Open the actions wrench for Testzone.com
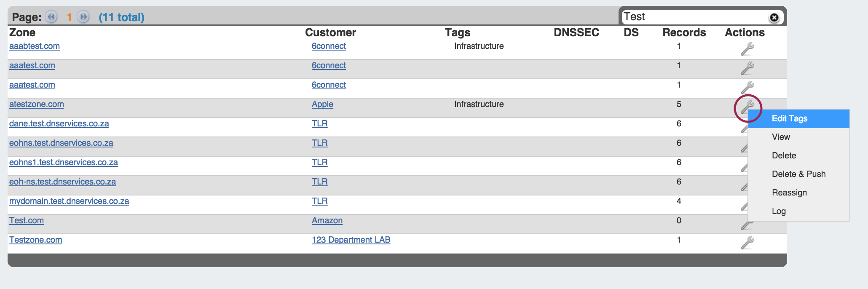Image resolution: width=868 pixels, height=289 pixels. (747, 243)
